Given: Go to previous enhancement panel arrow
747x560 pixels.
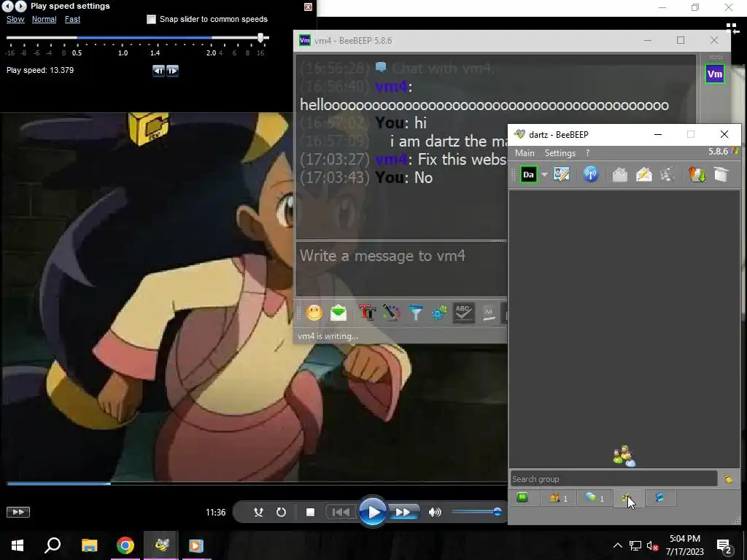Looking at the screenshot, I should point(8,6).
